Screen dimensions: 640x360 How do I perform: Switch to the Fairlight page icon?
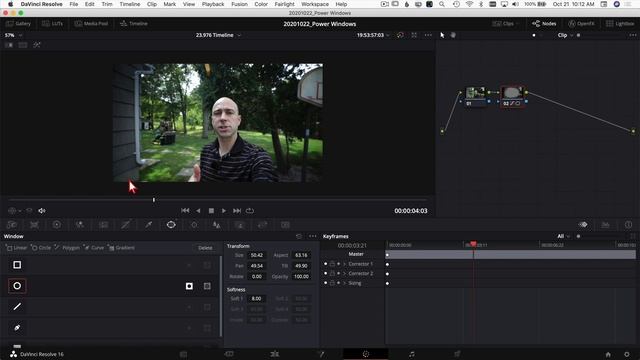pyautogui.click(x=411, y=354)
